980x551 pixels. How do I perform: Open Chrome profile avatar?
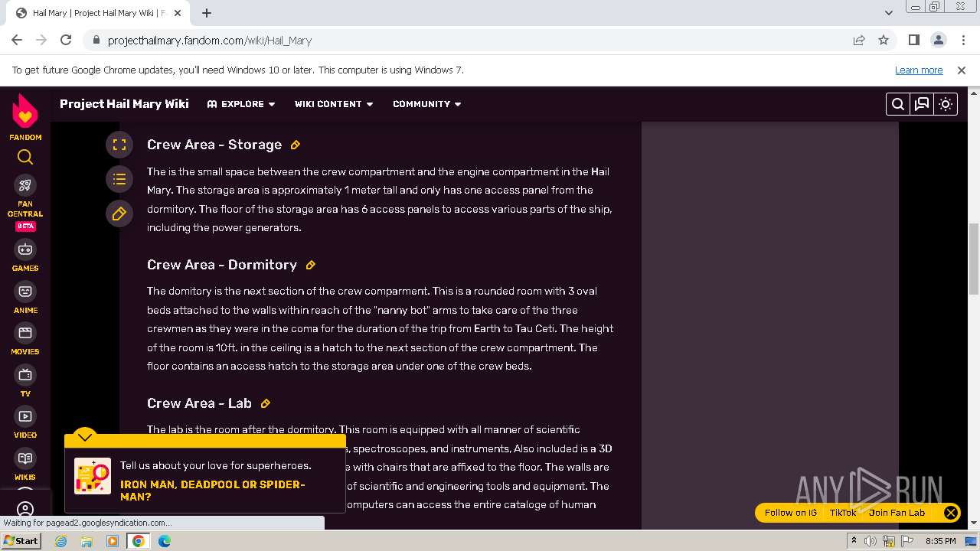(938, 40)
